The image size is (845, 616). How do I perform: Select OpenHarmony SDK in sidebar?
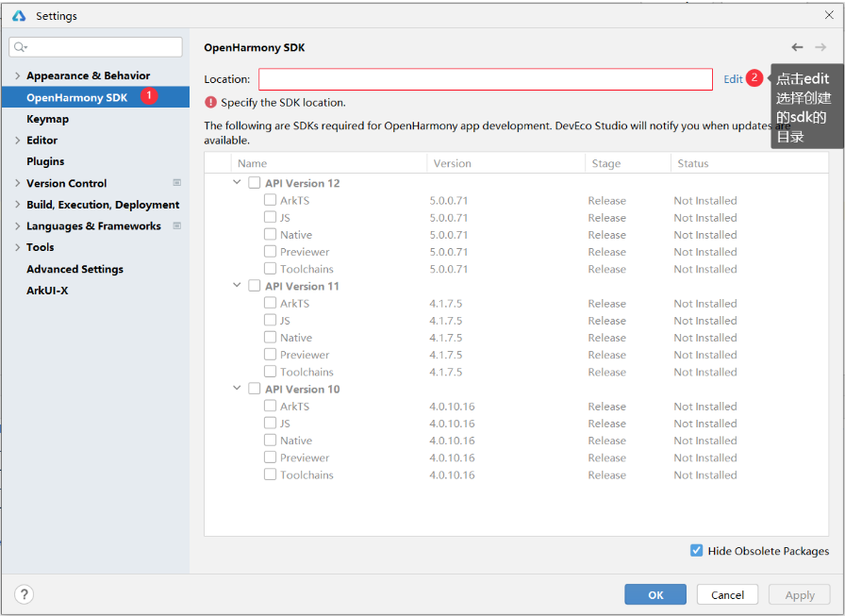[x=95, y=97]
